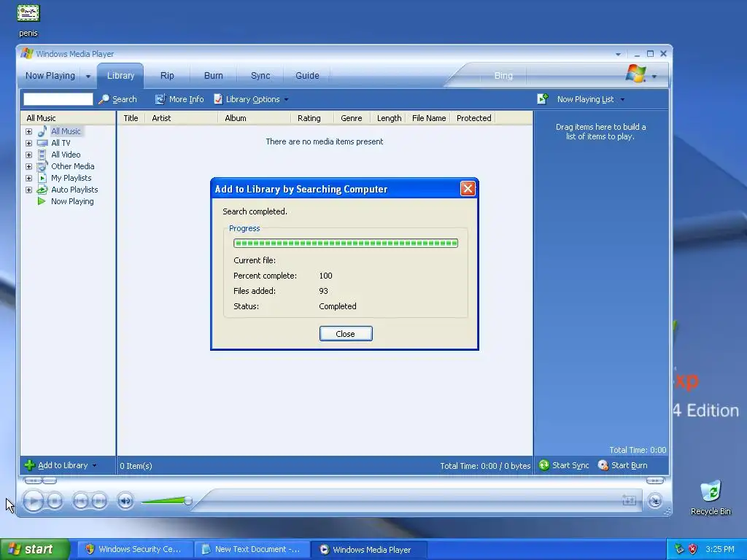Viewport: 747px width, 560px height.
Task: Open the Windows logo store dropdown
Action: [654, 76]
